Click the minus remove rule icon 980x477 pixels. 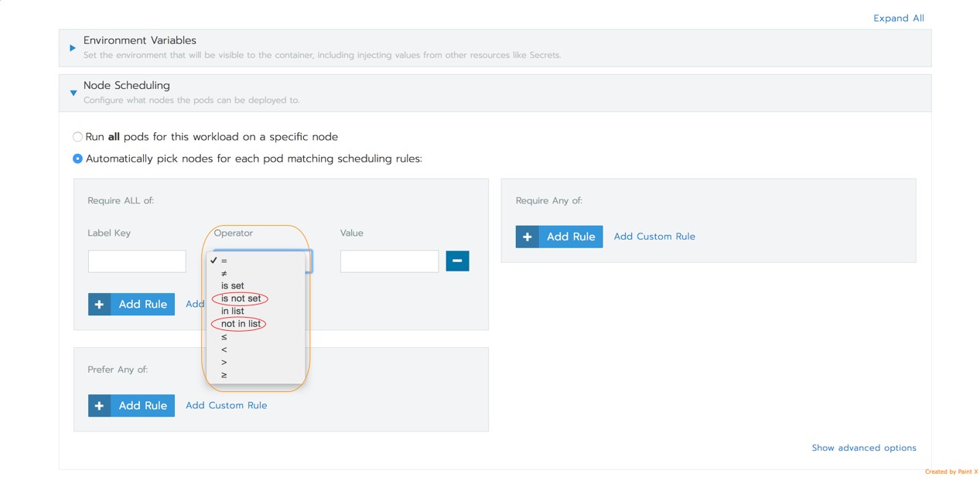(457, 261)
